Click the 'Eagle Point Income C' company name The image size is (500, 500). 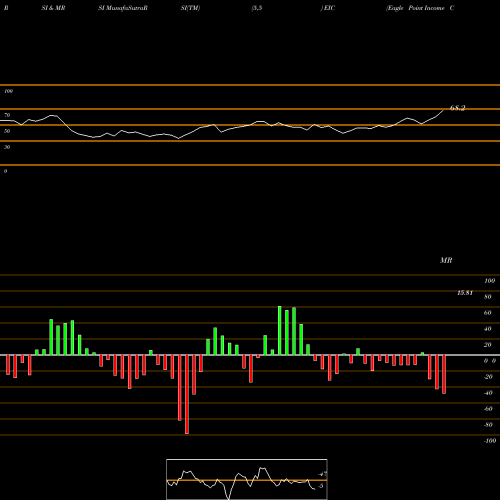[x=420, y=8]
